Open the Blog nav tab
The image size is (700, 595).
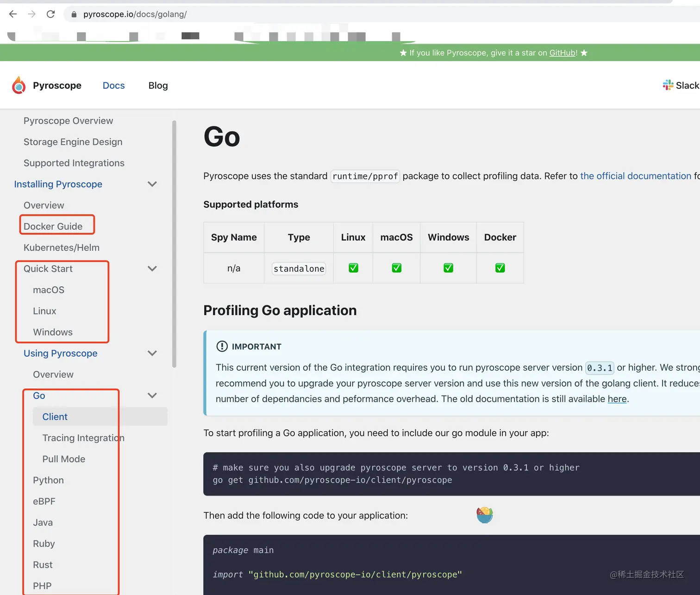[158, 86]
